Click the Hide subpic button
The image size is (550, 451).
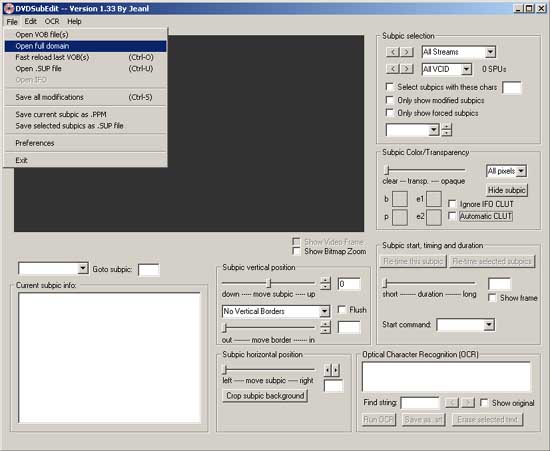click(x=507, y=190)
